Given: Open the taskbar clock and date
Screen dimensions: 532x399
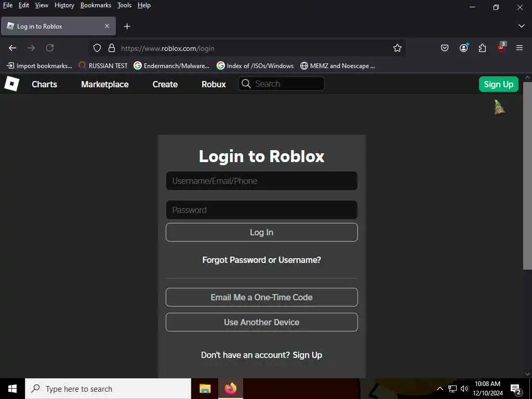Looking at the screenshot, I should 487,389.
